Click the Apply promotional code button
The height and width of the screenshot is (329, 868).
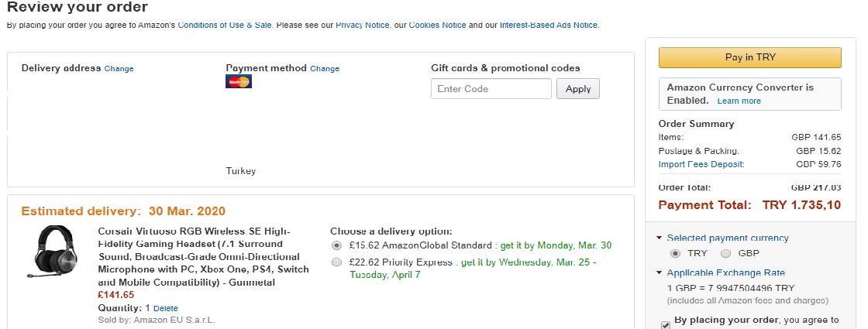tap(578, 89)
